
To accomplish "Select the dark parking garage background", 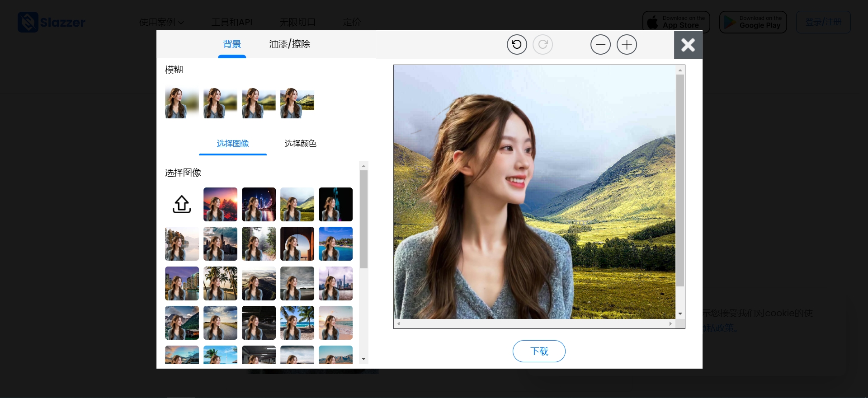I will 259,323.
